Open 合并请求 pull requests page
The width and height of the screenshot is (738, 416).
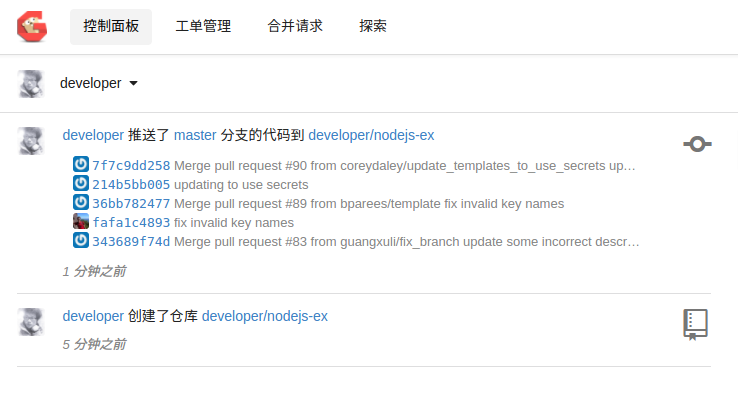coord(295,27)
